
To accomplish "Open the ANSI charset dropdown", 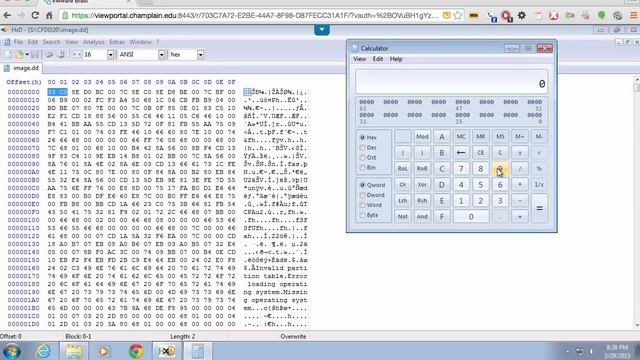I will [x=162, y=54].
